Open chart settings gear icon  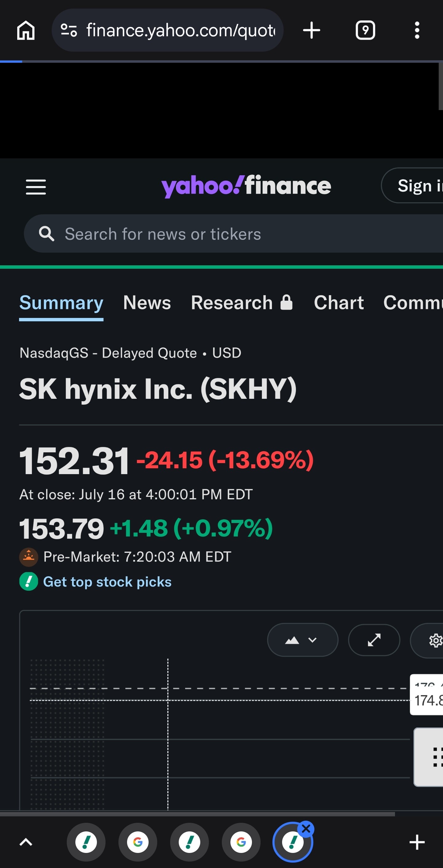pos(435,640)
